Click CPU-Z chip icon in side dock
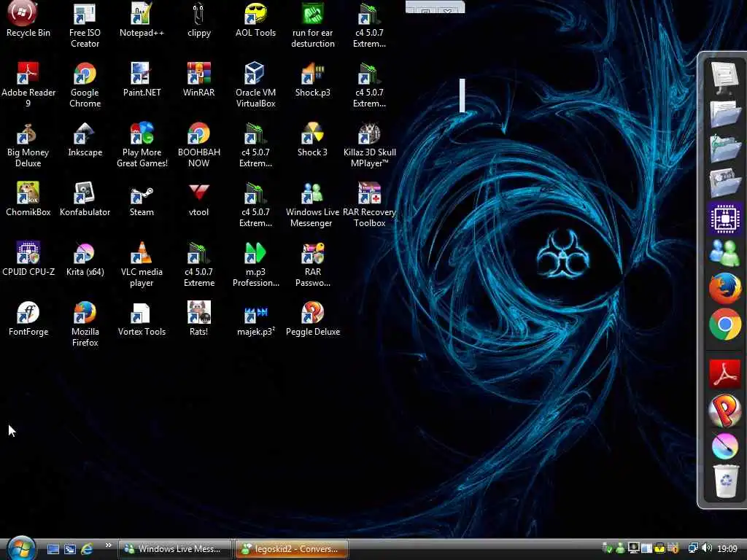The image size is (747, 560). coord(724,218)
